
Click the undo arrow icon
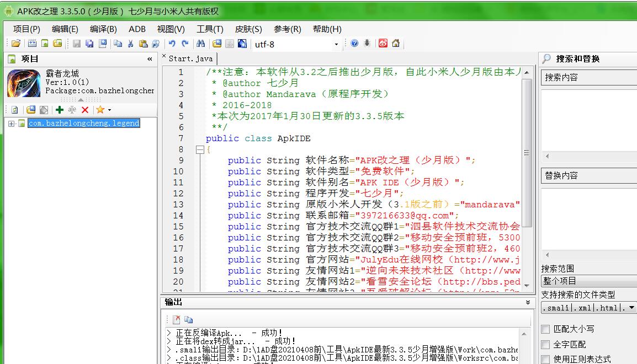172,44
